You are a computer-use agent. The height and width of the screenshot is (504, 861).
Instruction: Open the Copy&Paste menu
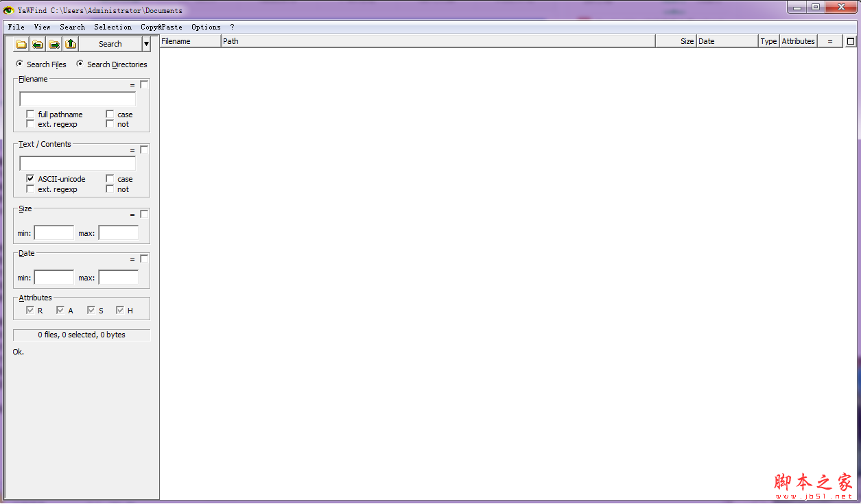click(161, 27)
